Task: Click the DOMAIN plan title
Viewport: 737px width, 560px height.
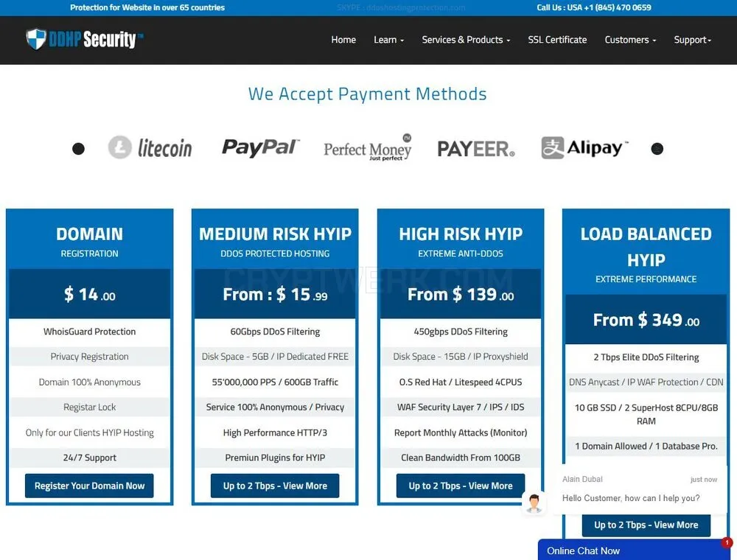Action: click(x=89, y=234)
